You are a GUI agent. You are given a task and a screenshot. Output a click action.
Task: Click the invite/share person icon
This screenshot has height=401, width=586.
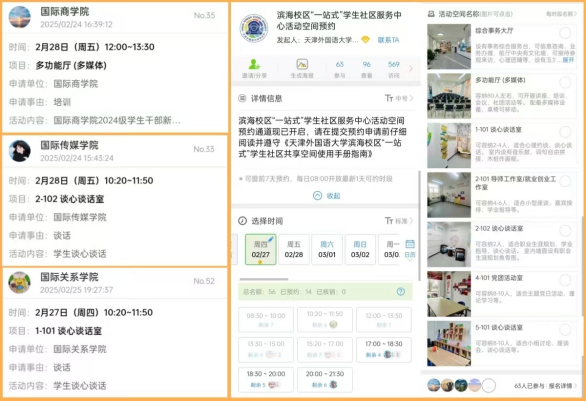click(254, 64)
